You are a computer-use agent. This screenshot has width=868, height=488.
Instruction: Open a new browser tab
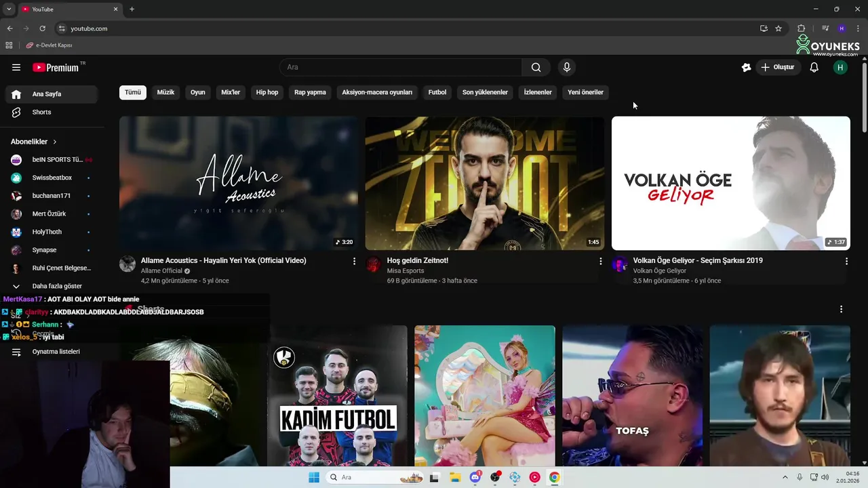[x=132, y=9]
